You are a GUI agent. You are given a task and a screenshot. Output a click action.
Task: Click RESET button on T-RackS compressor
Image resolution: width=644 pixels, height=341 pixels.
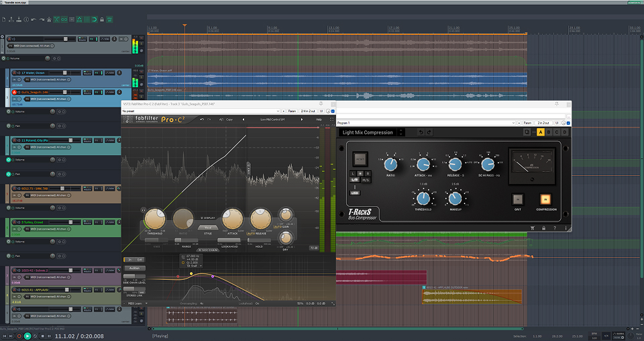(x=360, y=159)
